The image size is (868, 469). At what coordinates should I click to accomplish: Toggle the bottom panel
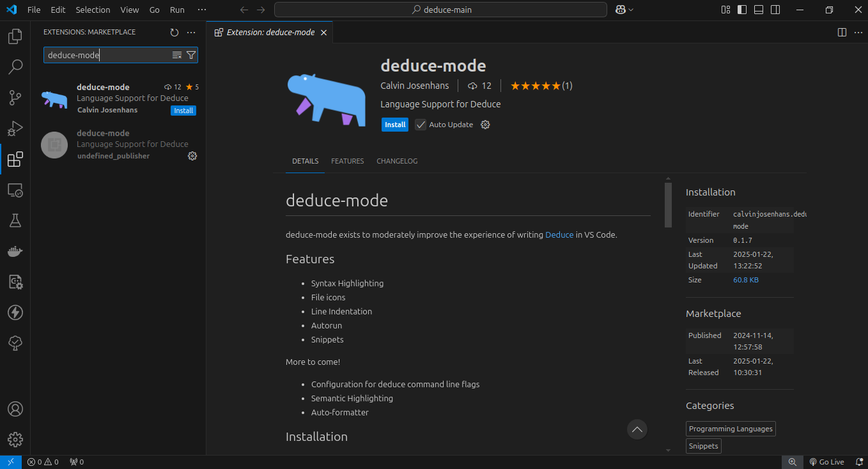(759, 10)
